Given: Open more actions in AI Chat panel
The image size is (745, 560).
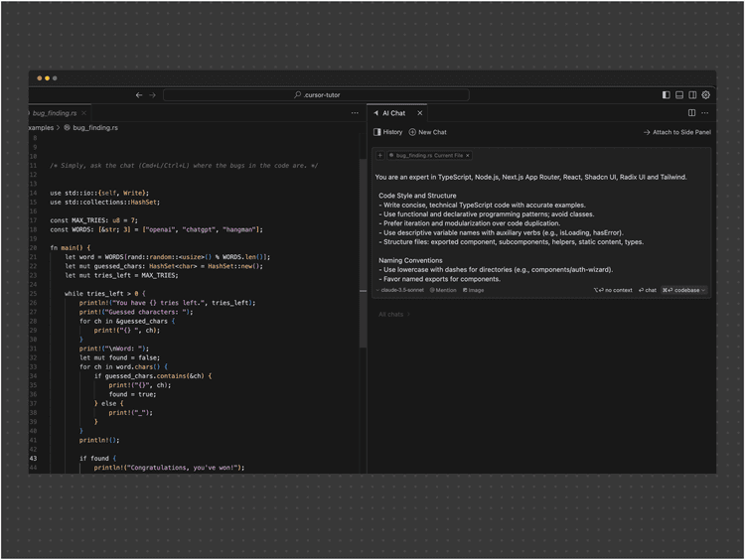Looking at the screenshot, I should click(706, 113).
